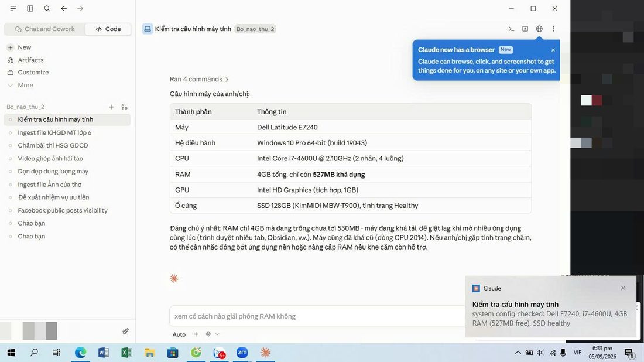Open Zoom from the taskbar
The height and width of the screenshot is (362, 644).
pos(242,353)
